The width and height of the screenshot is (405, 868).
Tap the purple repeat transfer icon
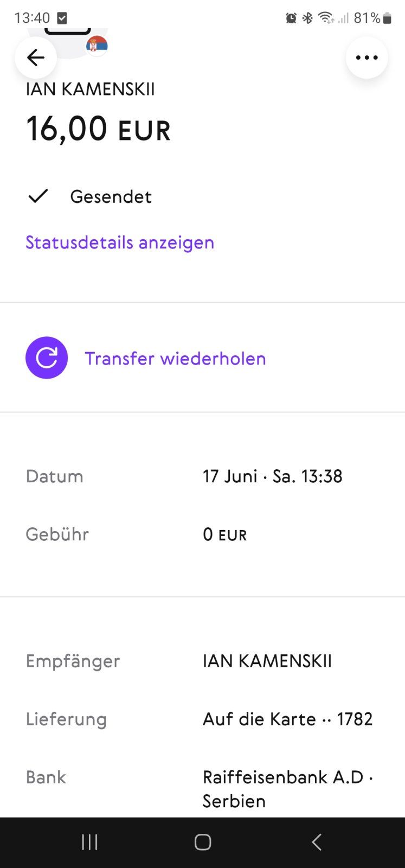coord(47,358)
